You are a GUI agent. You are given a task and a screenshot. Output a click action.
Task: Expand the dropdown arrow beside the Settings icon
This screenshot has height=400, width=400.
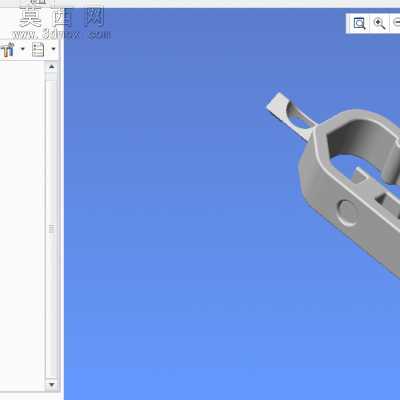pos(23,49)
